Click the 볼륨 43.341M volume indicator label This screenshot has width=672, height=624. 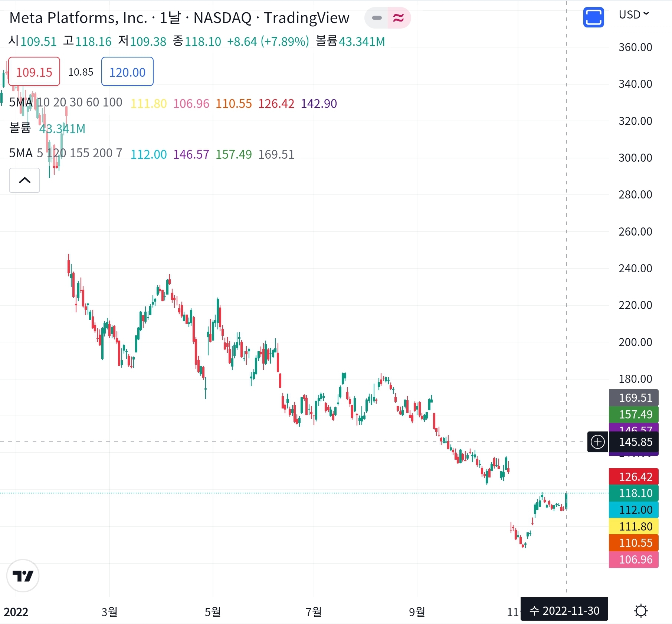point(47,128)
